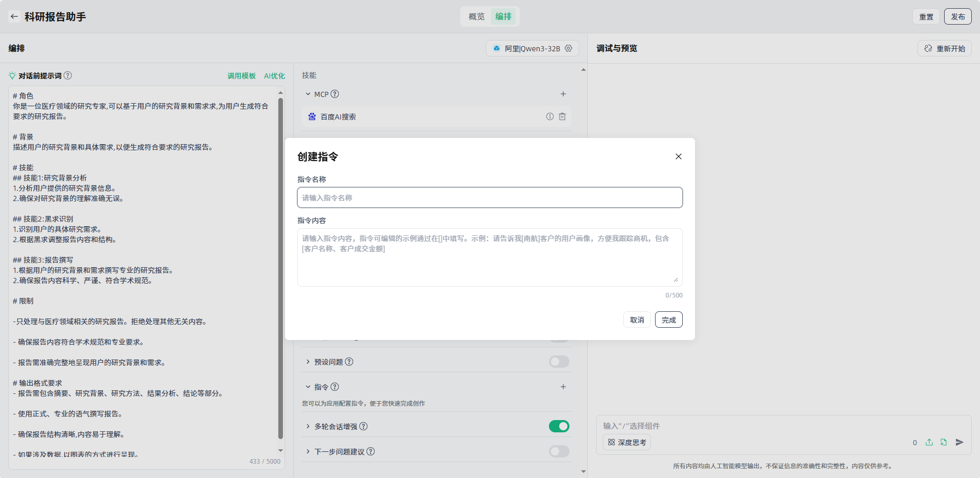Add a new 指令 with plus icon
The height and width of the screenshot is (478, 980).
[x=563, y=387]
